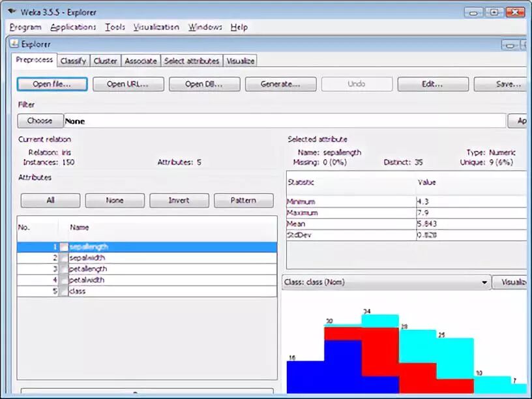Click the Open file... button
The height and width of the screenshot is (399, 532).
[x=52, y=84]
